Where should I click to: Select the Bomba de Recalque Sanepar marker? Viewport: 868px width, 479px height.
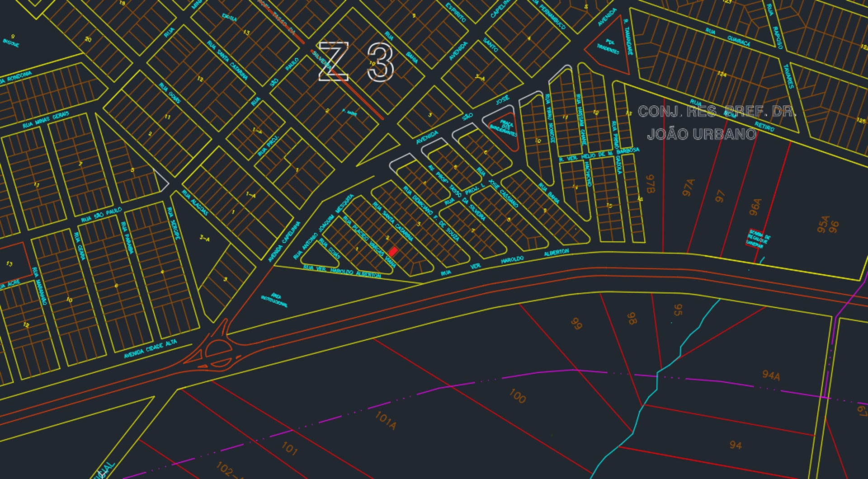coord(758,239)
